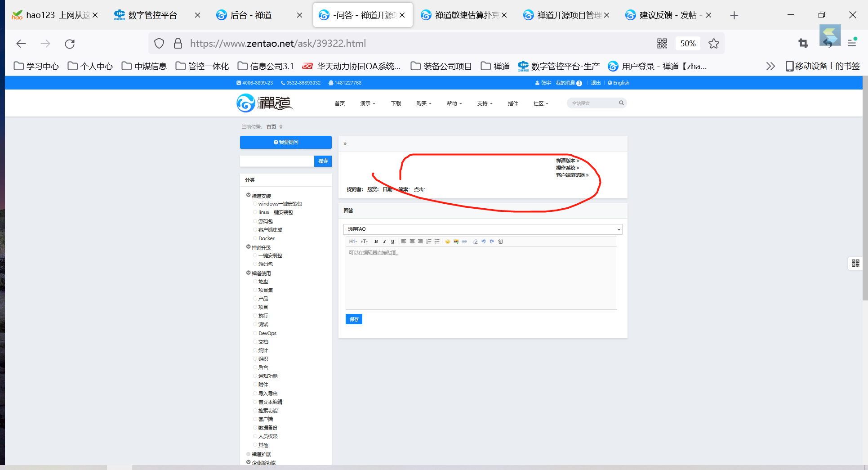Insert an image with the editor toolbar
Viewport: 868px width, 470px height.
(x=456, y=242)
